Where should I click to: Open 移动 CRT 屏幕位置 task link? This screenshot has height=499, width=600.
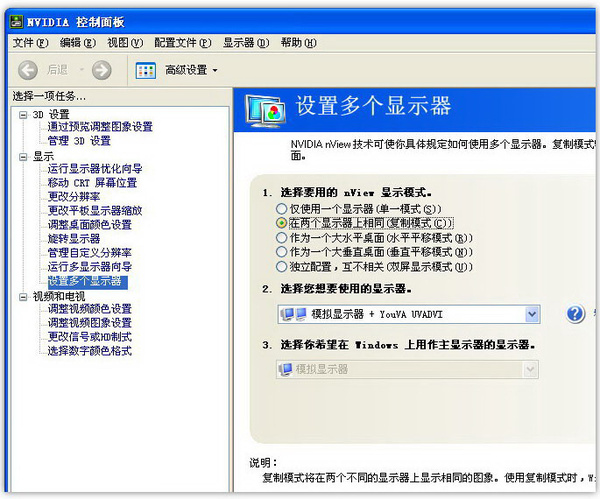pyautogui.click(x=92, y=183)
